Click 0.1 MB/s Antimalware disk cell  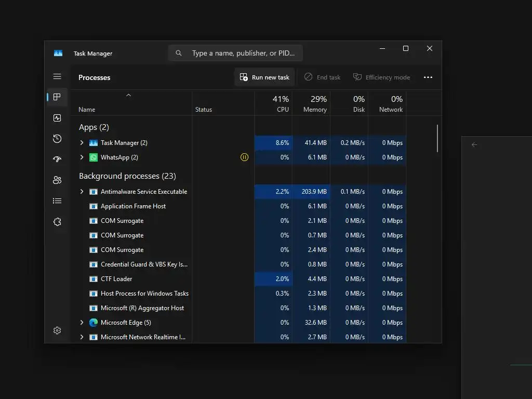[349, 192]
